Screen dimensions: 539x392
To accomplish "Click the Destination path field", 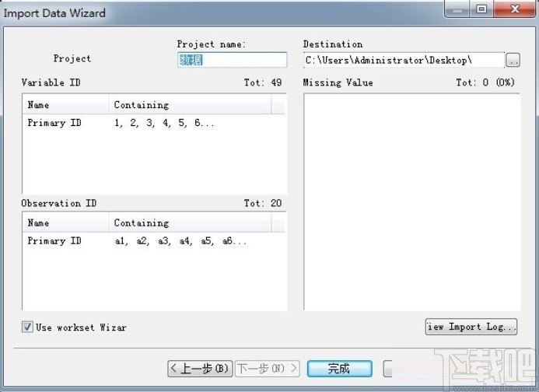I will (404, 60).
